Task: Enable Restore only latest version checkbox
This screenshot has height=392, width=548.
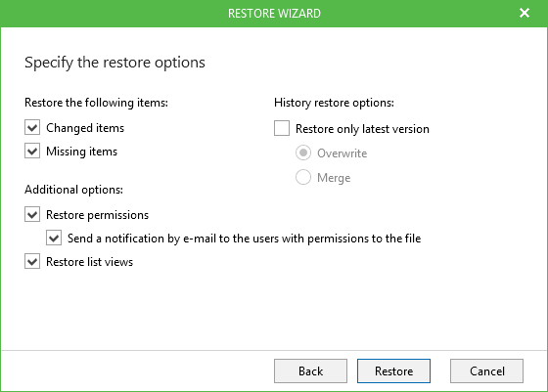Action: [282, 128]
